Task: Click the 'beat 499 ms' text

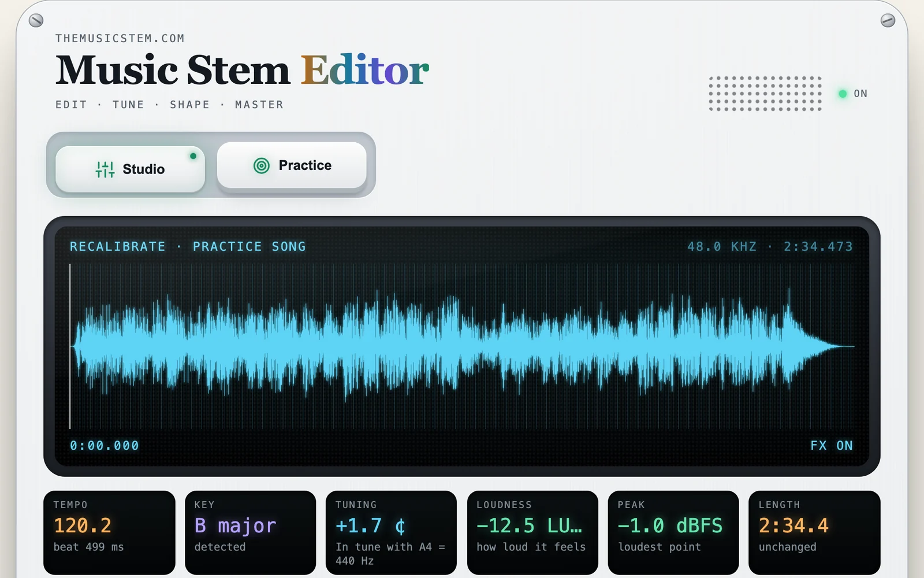Action: [89, 547]
